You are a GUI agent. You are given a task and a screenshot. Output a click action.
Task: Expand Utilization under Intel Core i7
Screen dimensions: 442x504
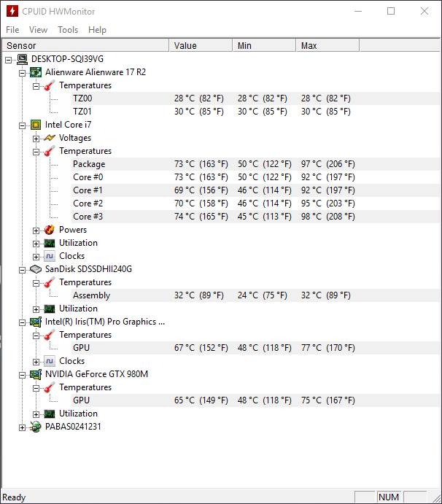click(x=36, y=244)
